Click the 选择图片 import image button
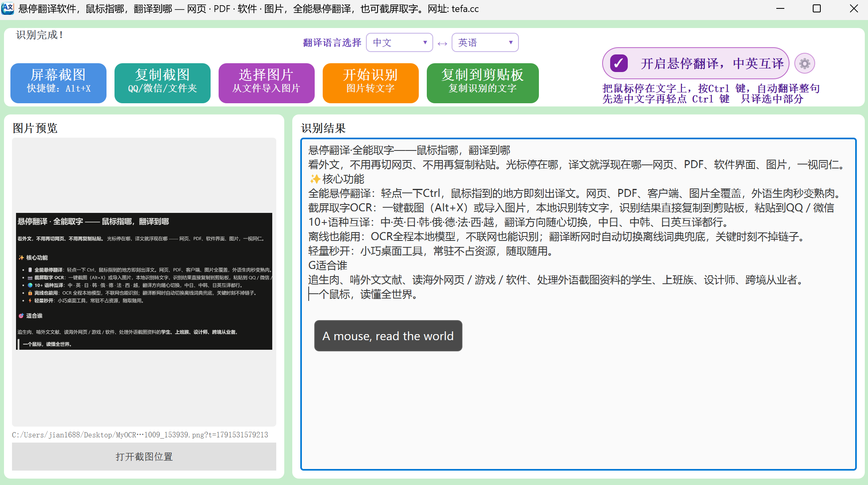 pyautogui.click(x=267, y=83)
